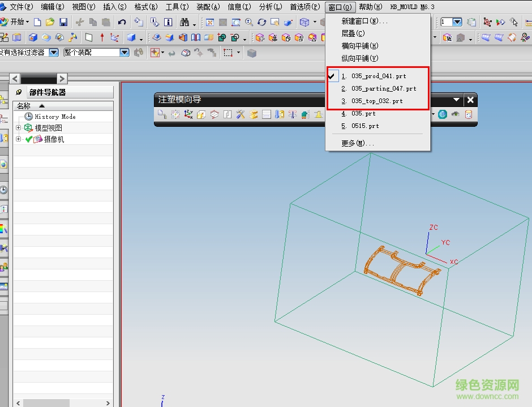The width and height of the screenshot is (532, 407).
Task: Expand the 模型视图 tree node
Action: pos(19,128)
